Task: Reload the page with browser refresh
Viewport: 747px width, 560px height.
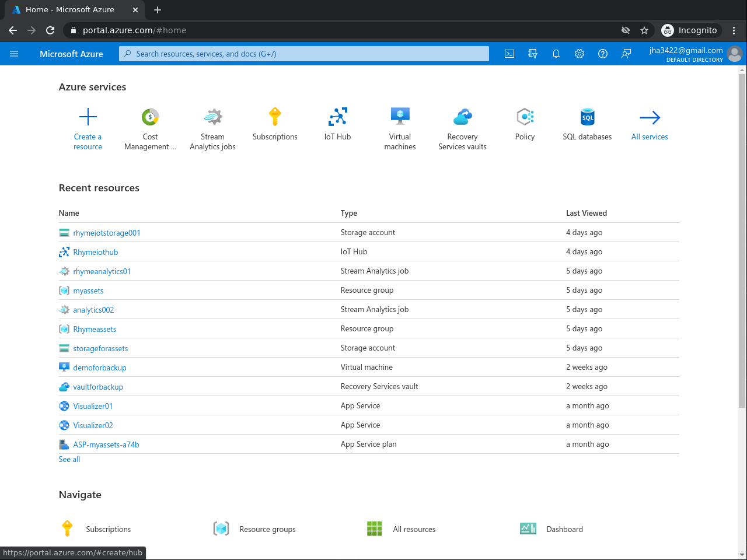Action: [50, 30]
